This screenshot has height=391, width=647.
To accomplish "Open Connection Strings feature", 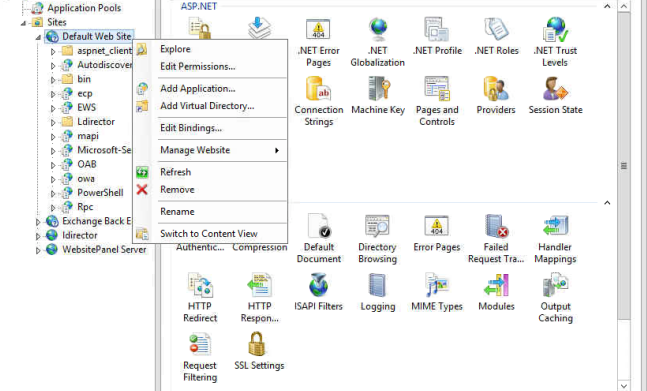I will tap(319, 101).
